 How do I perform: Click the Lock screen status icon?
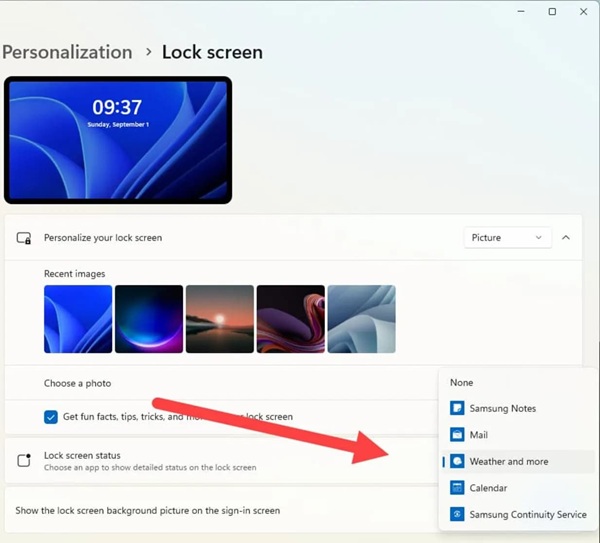point(24,460)
